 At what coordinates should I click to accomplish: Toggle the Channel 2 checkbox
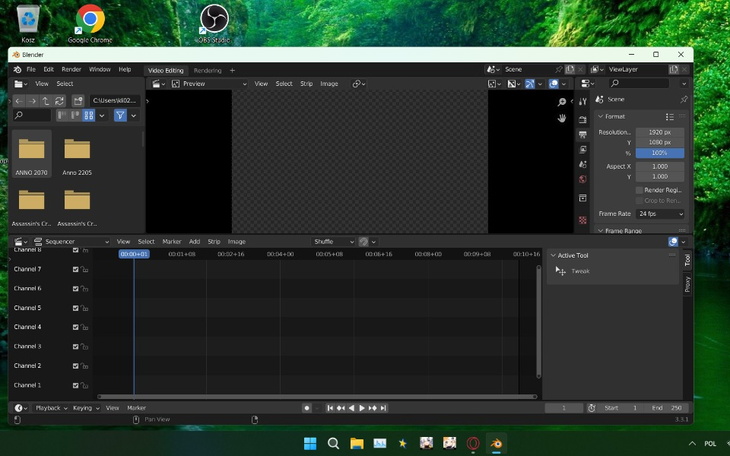(x=76, y=366)
